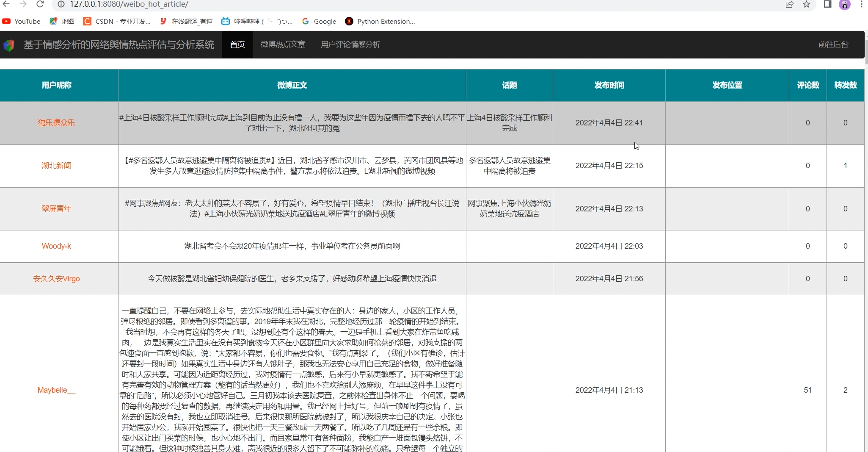Open the Chrome profile avatar
The width and height of the screenshot is (868, 452).
(844, 4)
